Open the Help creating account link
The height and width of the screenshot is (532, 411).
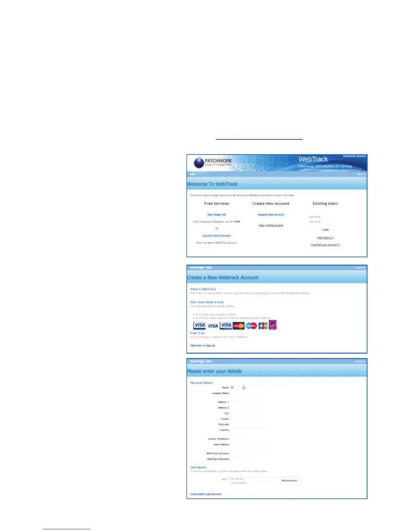click(x=271, y=225)
